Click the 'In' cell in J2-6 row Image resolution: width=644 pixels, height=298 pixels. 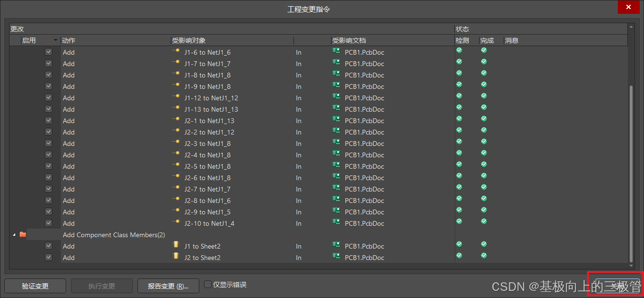tap(299, 178)
